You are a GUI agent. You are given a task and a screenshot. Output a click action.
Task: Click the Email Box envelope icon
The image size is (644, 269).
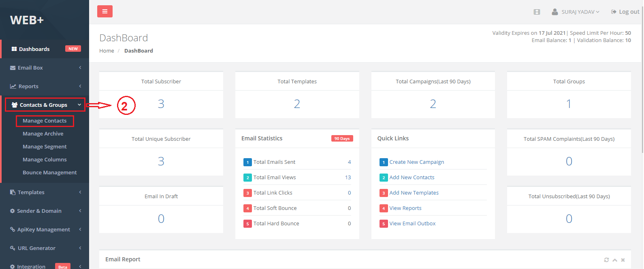(13, 68)
